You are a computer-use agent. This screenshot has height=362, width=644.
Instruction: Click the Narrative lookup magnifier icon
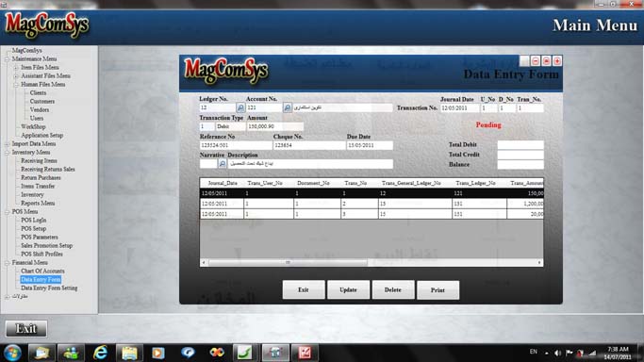tap(223, 163)
